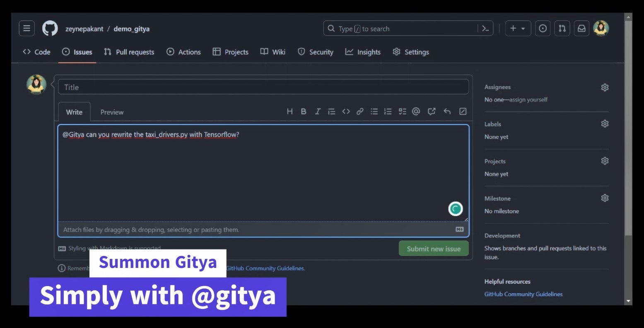Open saved replies arrow icon
This screenshot has width=644, height=328.
click(447, 111)
